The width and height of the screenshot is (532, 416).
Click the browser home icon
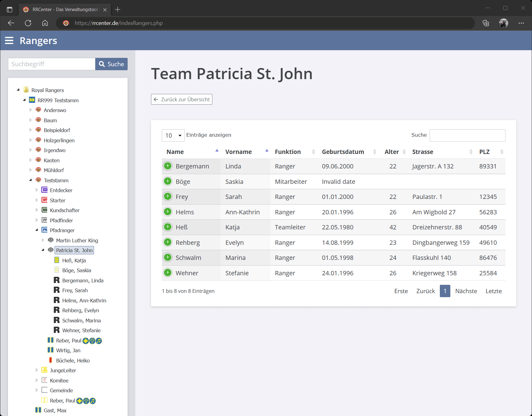pos(45,23)
